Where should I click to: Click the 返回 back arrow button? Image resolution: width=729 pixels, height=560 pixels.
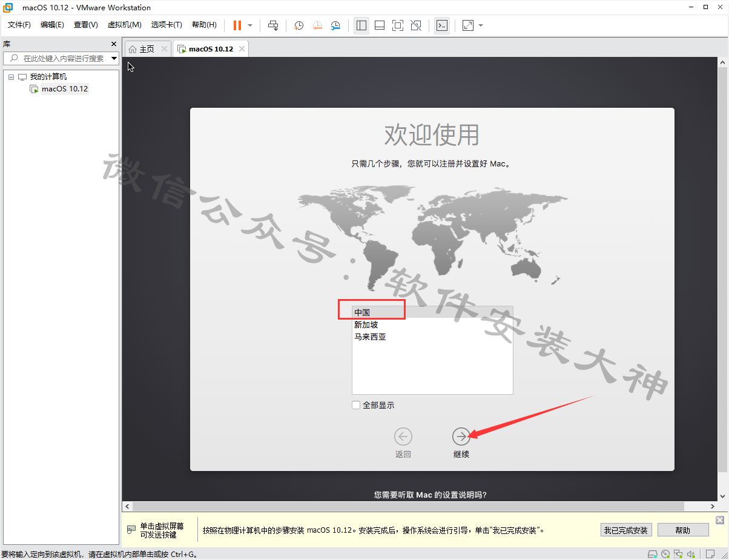tap(403, 436)
